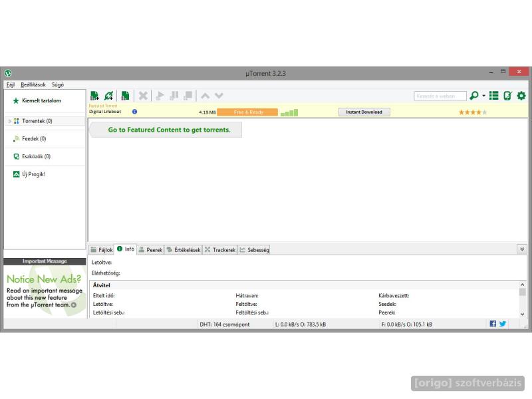Click download speed L: 0.0 kB/s status
This screenshot has height=399, width=532.
301,325
